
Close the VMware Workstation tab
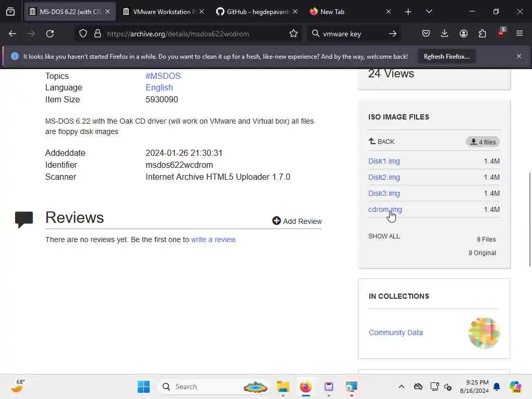coord(202,11)
